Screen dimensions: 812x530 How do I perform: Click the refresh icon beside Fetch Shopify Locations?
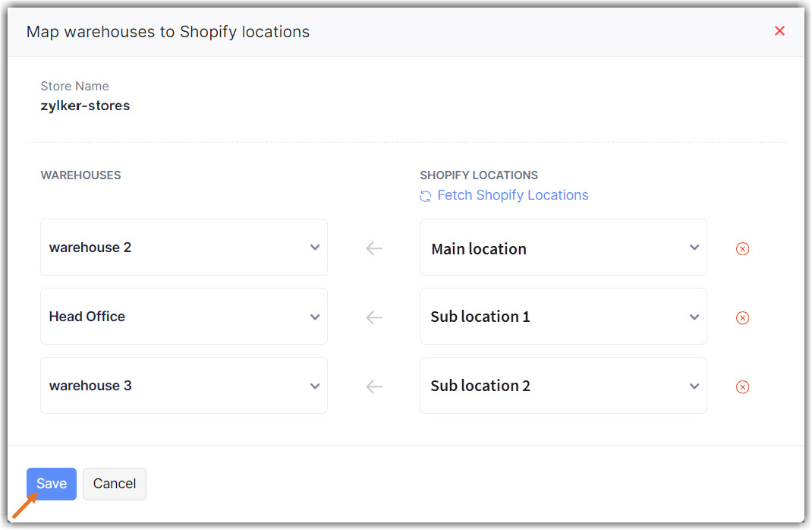coord(426,196)
